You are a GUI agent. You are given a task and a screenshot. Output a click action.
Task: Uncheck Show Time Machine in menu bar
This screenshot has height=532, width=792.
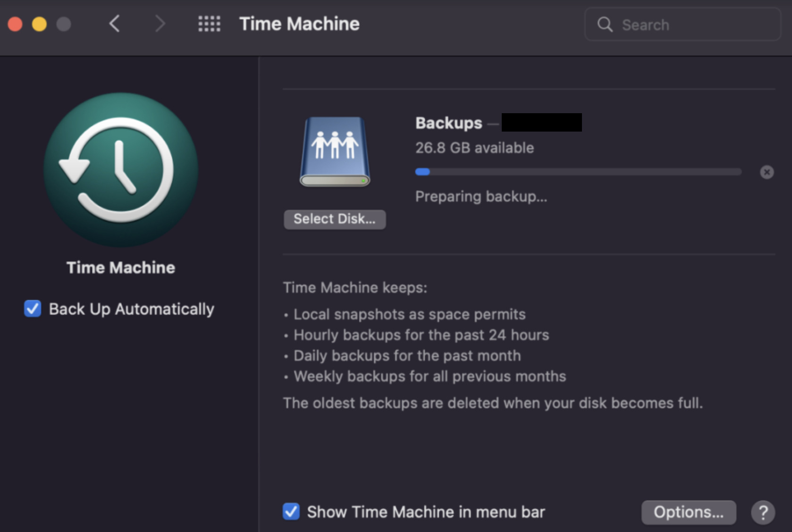point(291,512)
